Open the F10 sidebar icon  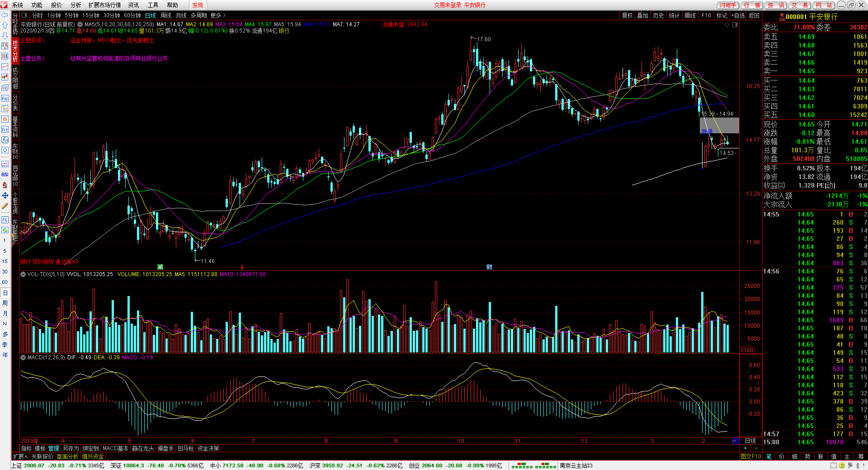point(5,98)
